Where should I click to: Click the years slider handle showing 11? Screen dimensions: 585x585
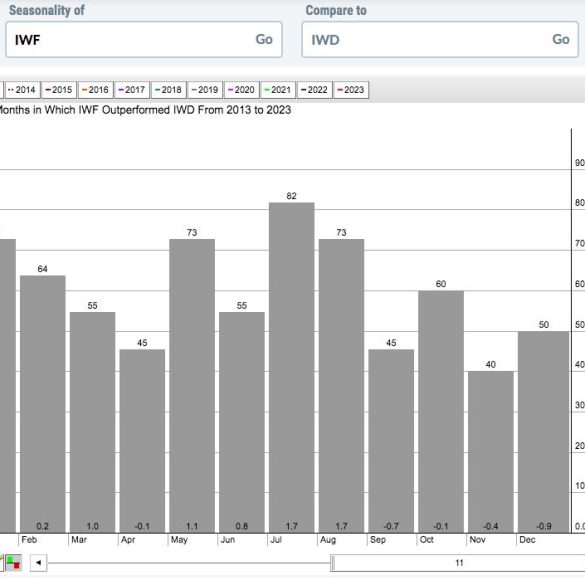pyautogui.click(x=458, y=563)
